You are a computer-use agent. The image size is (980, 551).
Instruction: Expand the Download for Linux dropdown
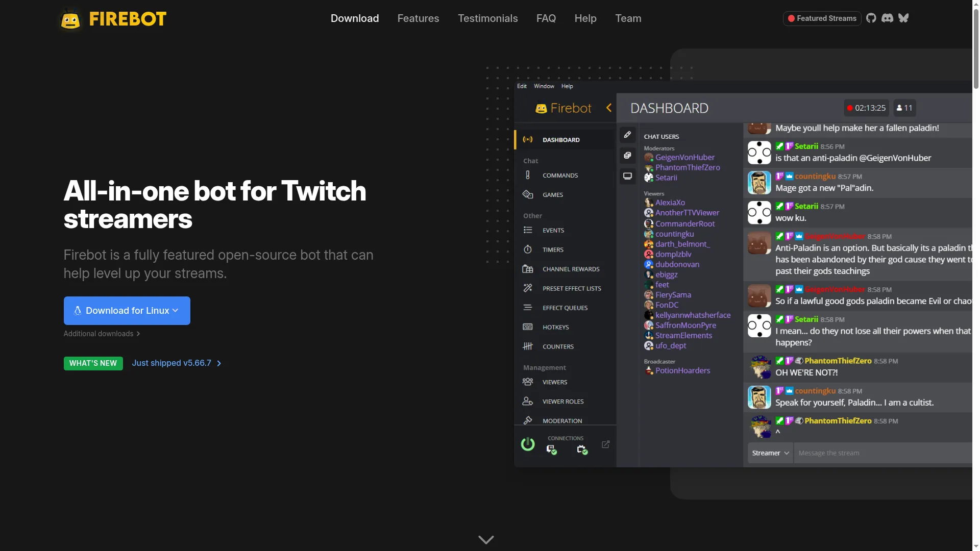[127, 311]
